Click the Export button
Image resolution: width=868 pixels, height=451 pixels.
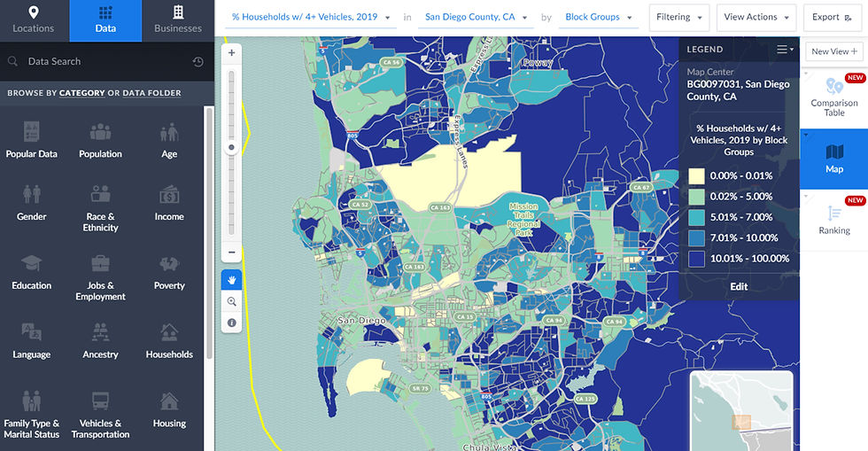pos(832,17)
